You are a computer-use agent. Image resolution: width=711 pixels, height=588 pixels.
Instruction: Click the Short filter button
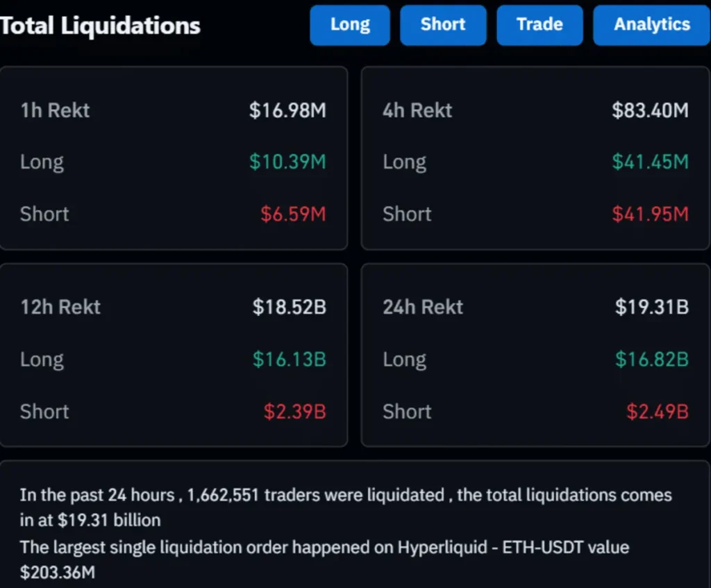[x=443, y=25]
